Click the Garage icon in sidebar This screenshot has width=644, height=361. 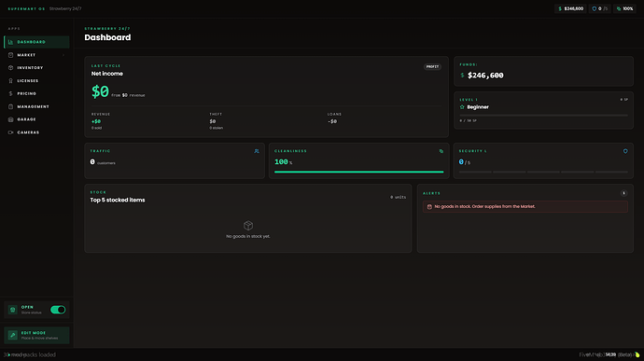pyautogui.click(x=10, y=119)
